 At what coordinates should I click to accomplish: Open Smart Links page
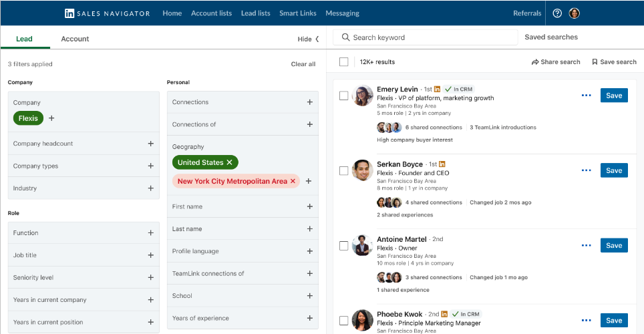[x=298, y=13]
